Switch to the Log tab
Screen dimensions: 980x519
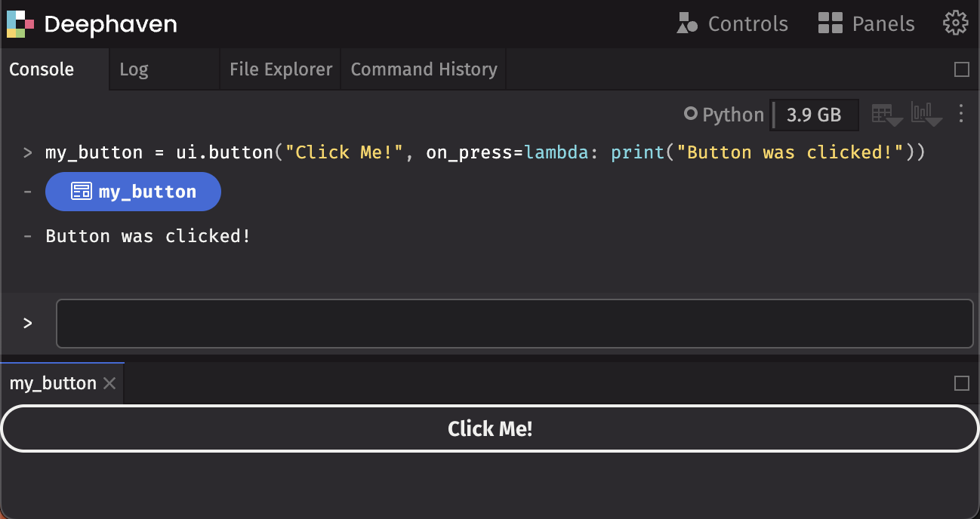(x=134, y=69)
